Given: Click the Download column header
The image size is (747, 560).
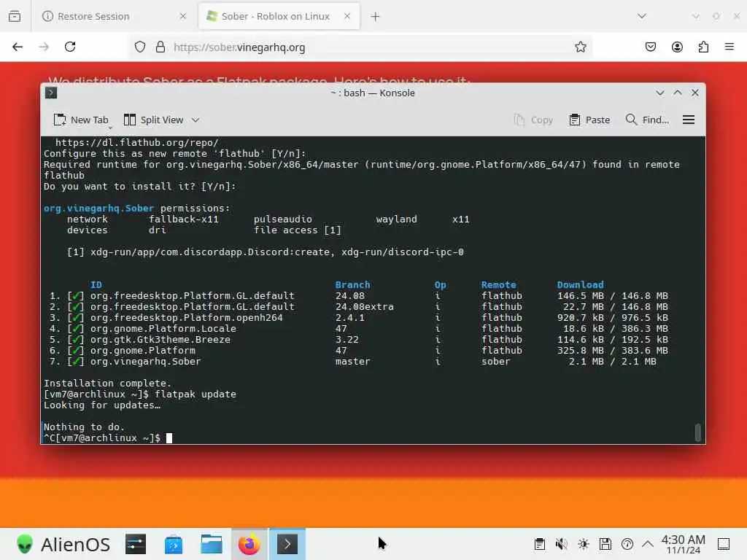Looking at the screenshot, I should click(580, 285).
